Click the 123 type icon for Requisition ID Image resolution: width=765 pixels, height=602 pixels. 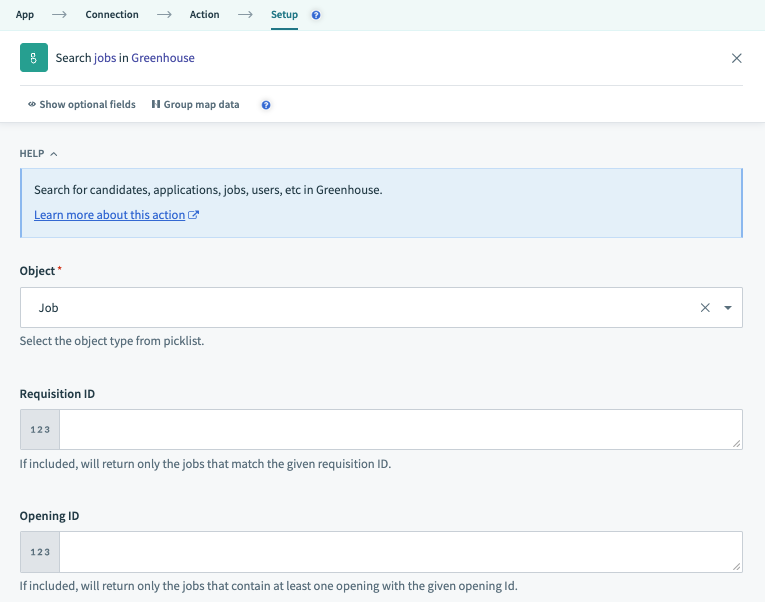click(40, 430)
